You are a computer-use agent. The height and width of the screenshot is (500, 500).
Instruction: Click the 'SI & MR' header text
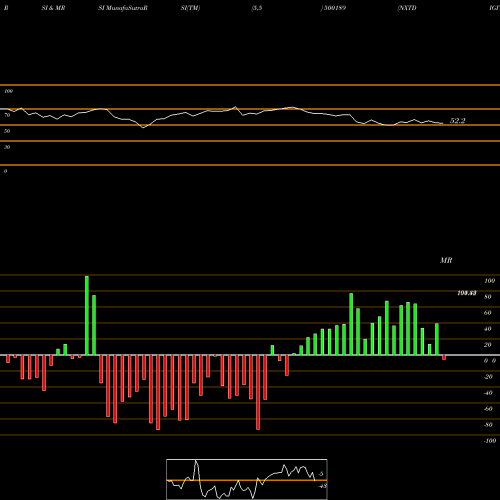[53, 8]
